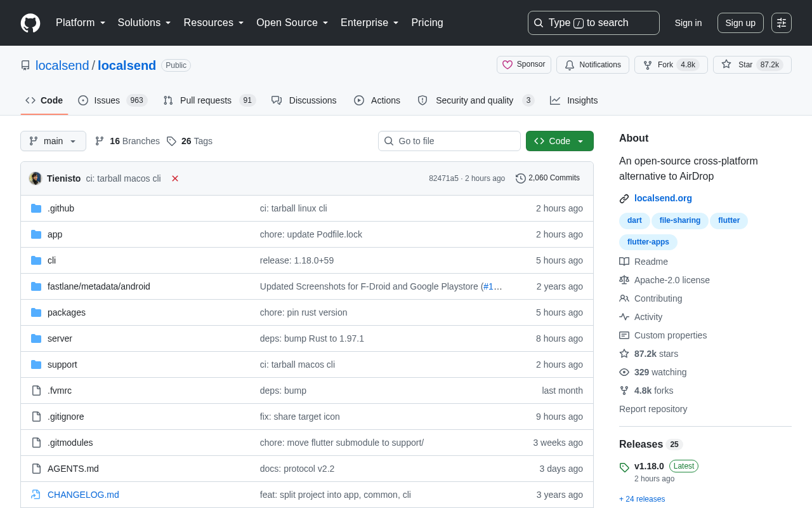The width and height of the screenshot is (812, 508).
Task: Open the appearance settings icon in header
Action: tap(782, 23)
